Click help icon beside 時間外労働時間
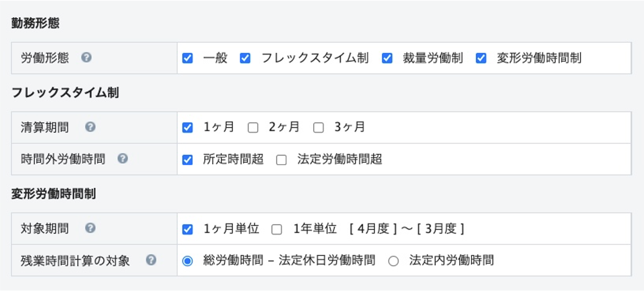This screenshot has height=291, width=644. tap(123, 159)
